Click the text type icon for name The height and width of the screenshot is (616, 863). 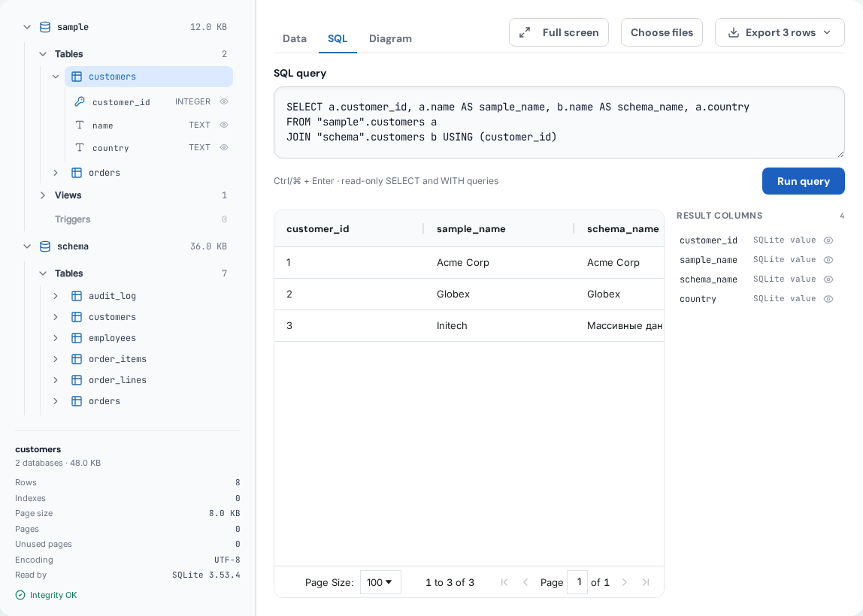[80, 125]
